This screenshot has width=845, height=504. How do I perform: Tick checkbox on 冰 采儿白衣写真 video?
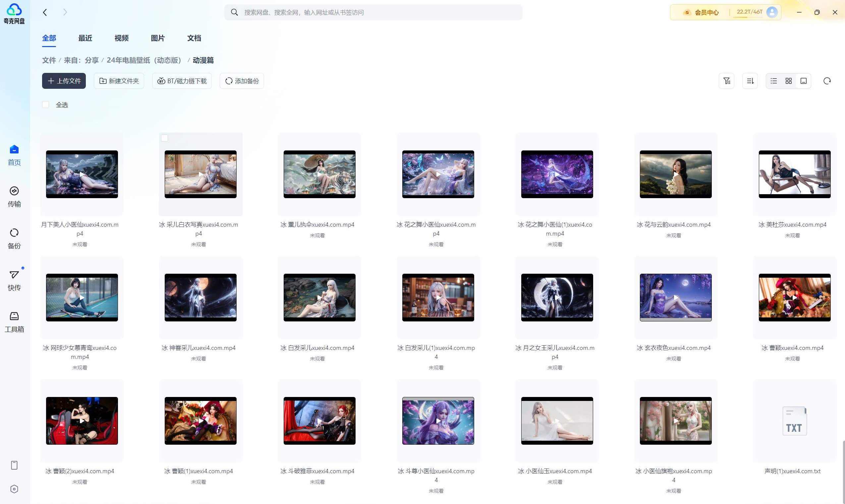coord(164,138)
